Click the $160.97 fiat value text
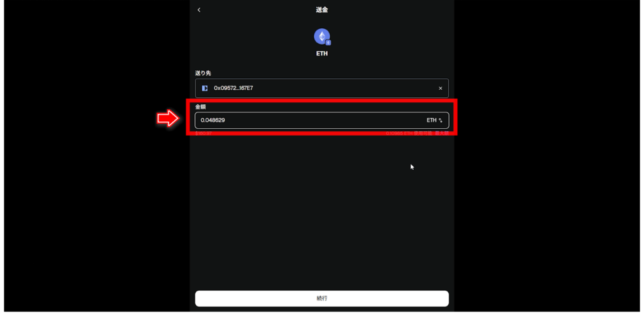This screenshot has height=316, width=644. tap(203, 133)
